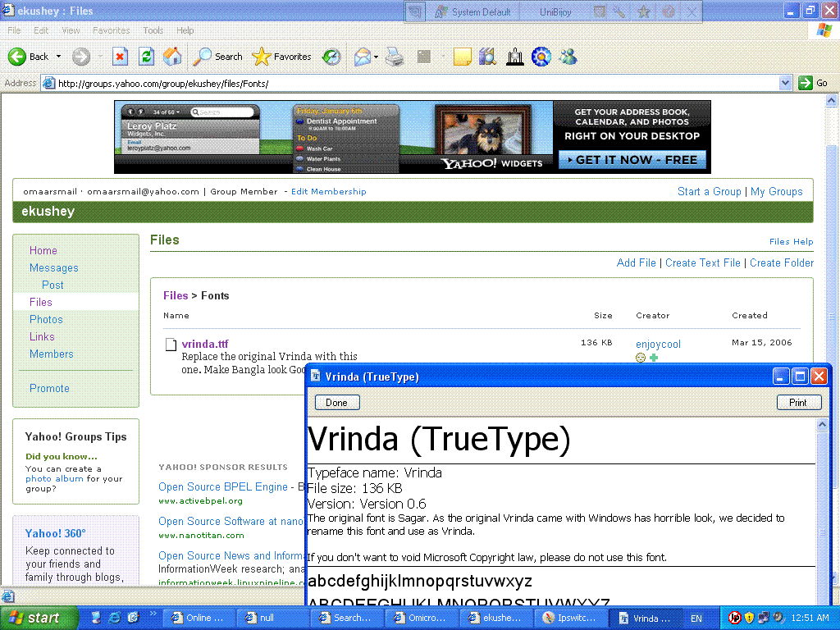Image resolution: width=840 pixels, height=630 pixels.
Task: Click the Create Text File link
Action: click(702, 262)
